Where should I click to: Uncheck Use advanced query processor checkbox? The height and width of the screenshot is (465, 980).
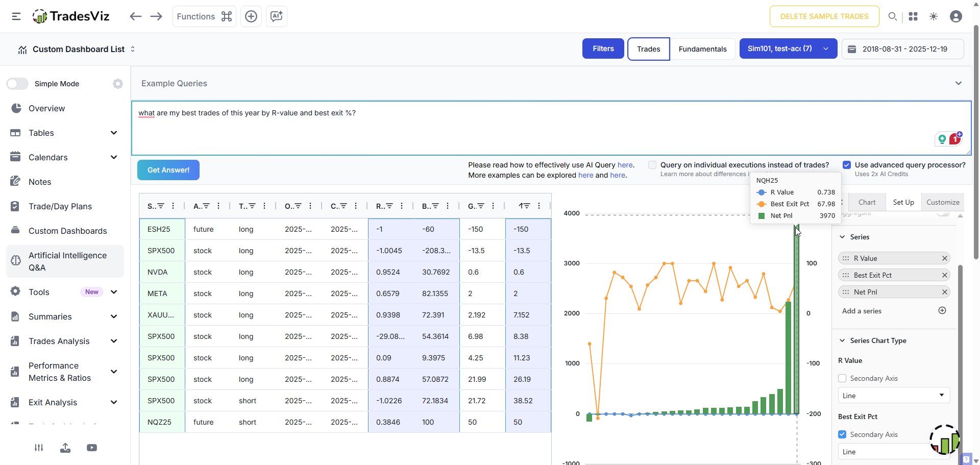point(847,165)
